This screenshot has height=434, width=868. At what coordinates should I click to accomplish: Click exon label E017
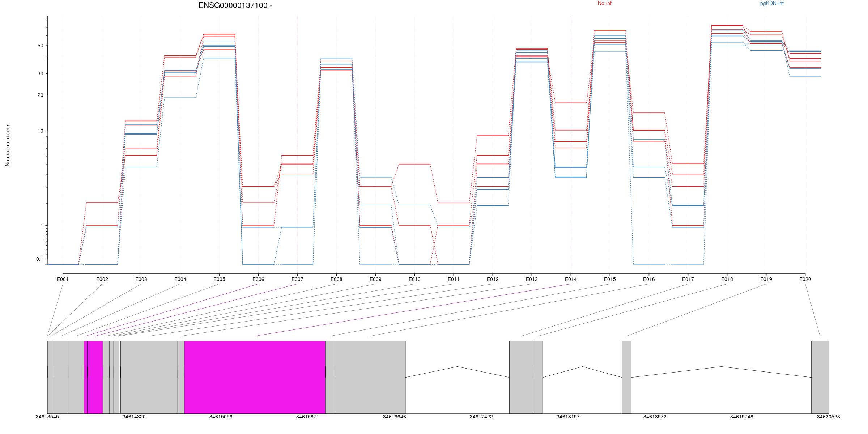[688, 279]
